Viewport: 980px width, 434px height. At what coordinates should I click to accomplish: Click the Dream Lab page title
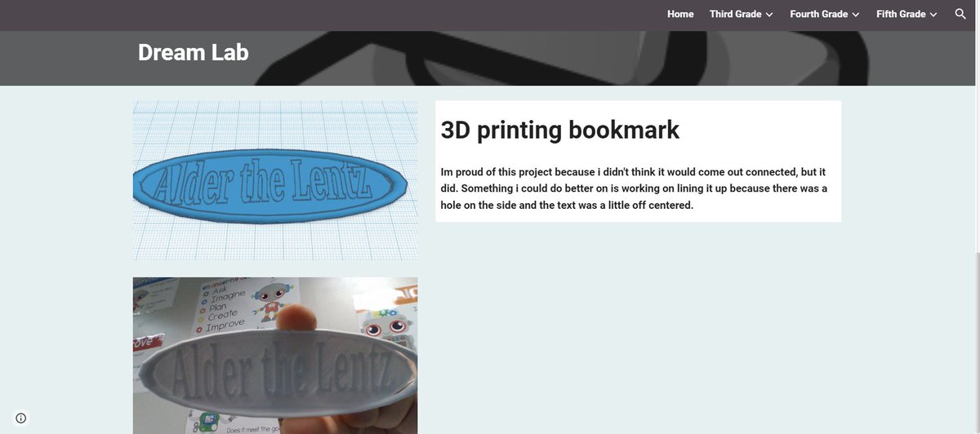[194, 52]
